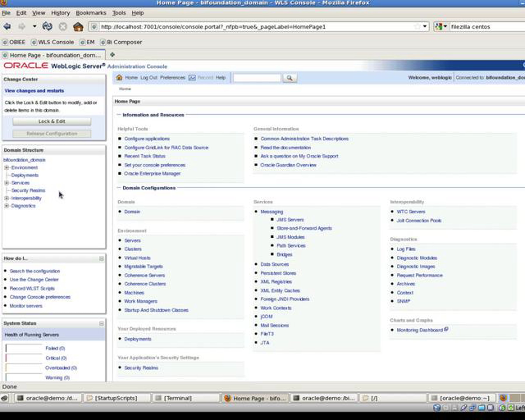
Task: Click the console search text field
Action: pyautogui.click(x=257, y=78)
